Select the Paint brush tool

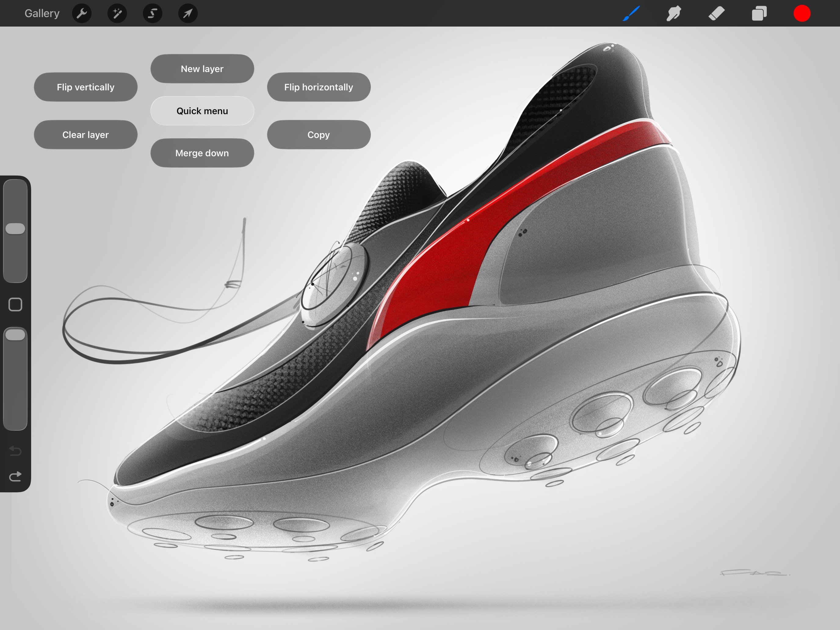[x=631, y=14]
